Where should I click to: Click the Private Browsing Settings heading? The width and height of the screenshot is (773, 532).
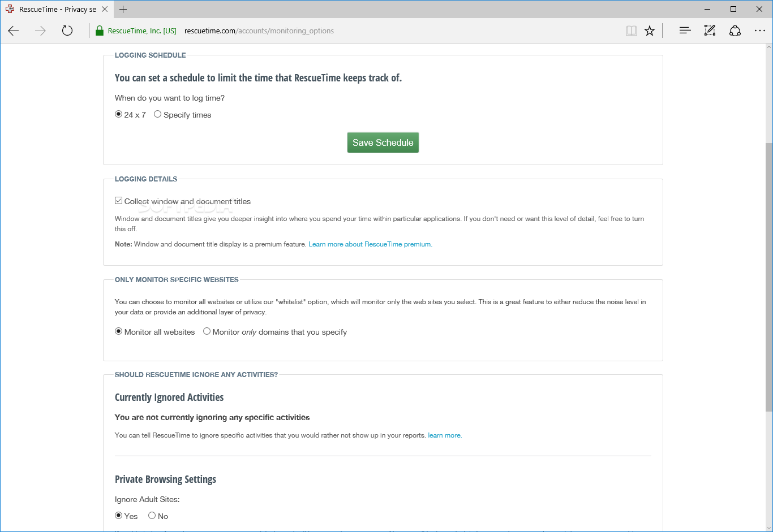pos(165,479)
